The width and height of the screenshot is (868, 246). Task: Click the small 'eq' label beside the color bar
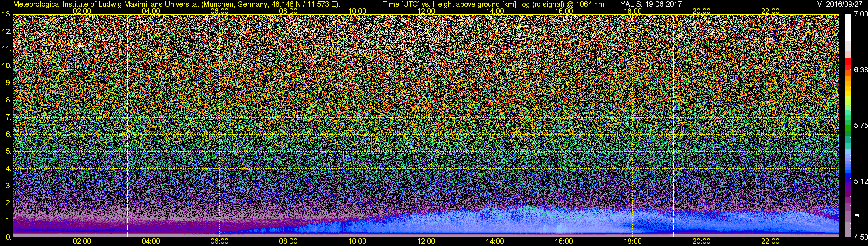click(x=856, y=215)
